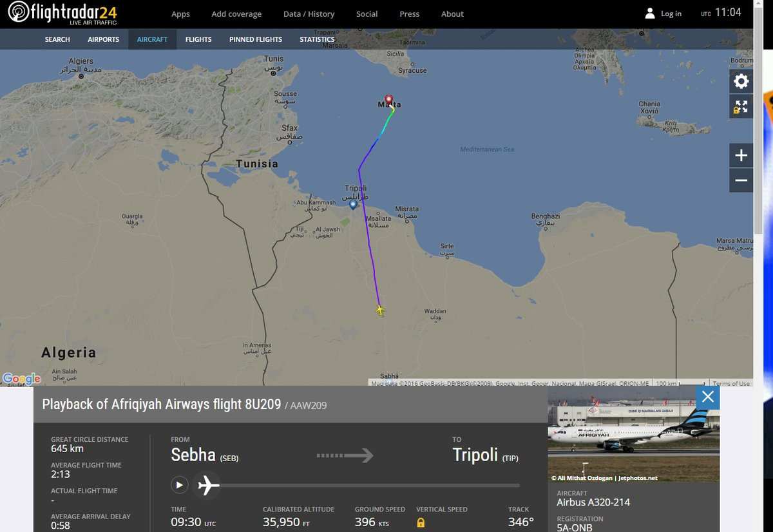Zoom in with the plus button
773x532 pixels.
pos(741,155)
